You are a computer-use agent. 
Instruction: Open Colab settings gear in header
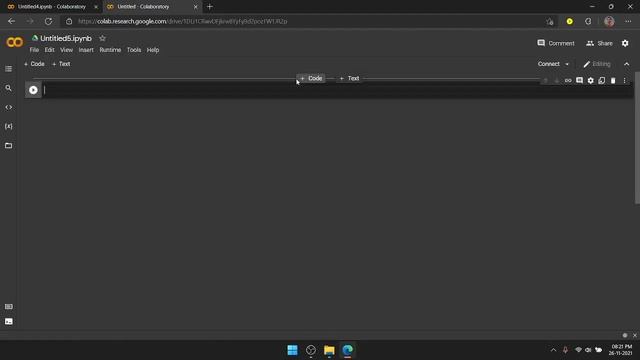pyautogui.click(x=625, y=43)
